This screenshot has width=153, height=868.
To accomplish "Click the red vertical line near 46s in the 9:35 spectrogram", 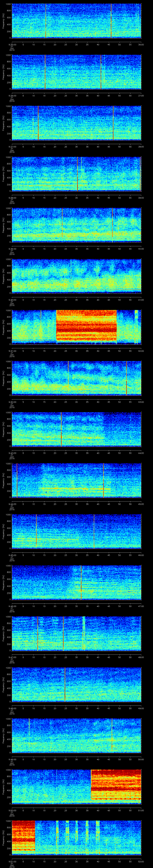I will 111,20.
